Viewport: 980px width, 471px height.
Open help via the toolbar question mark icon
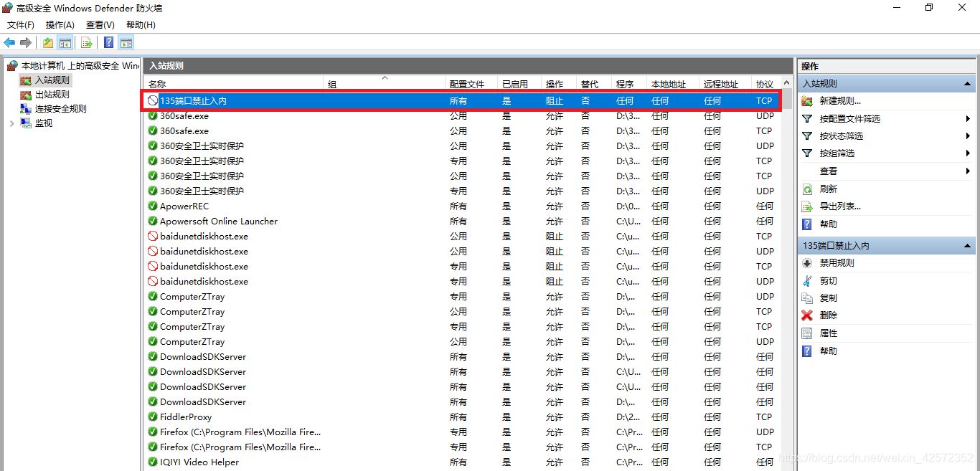click(x=108, y=42)
